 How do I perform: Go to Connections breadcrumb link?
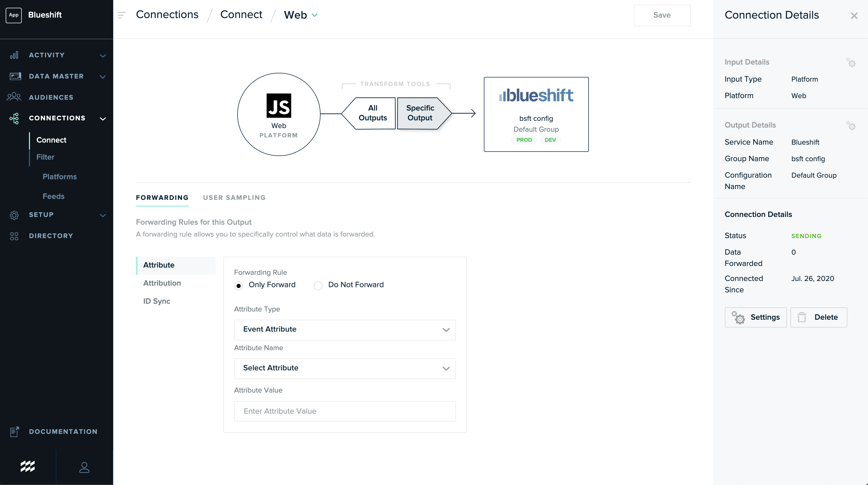click(167, 14)
